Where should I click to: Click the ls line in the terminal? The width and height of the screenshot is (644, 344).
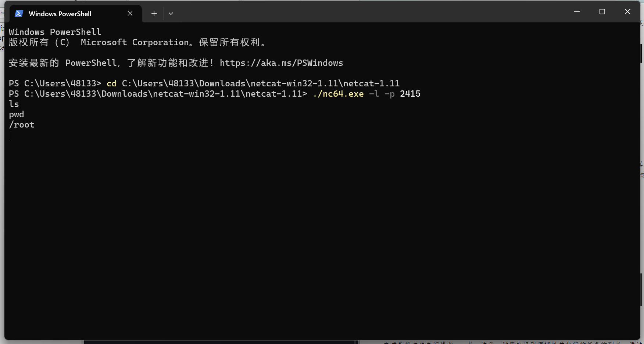(x=14, y=104)
